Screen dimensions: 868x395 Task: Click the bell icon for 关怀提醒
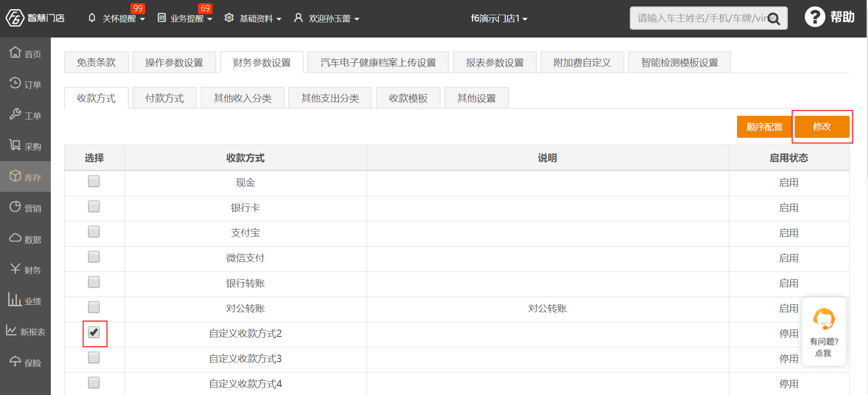tap(92, 18)
